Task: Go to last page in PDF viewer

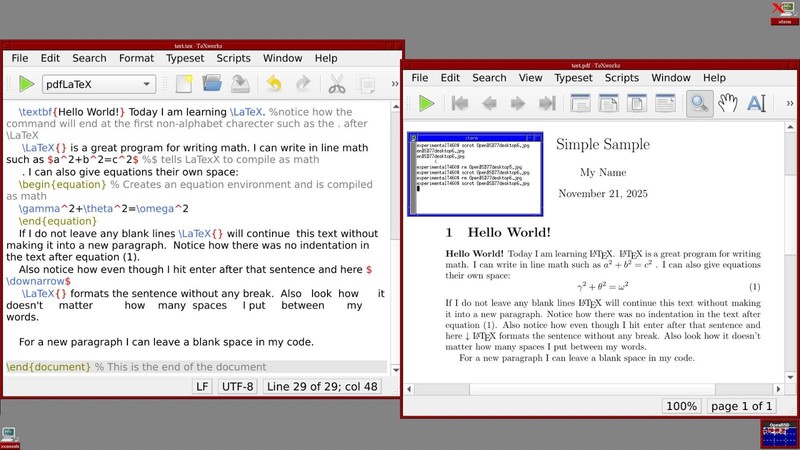Action: (x=546, y=104)
